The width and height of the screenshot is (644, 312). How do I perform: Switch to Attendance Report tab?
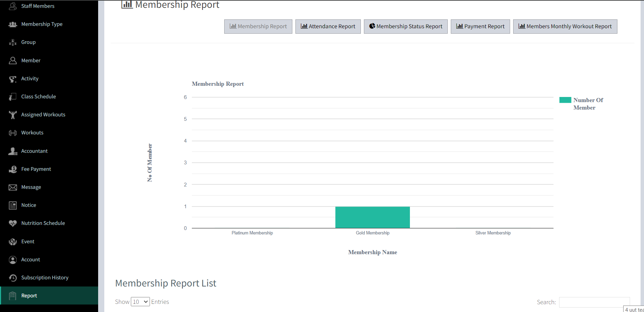point(328,27)
